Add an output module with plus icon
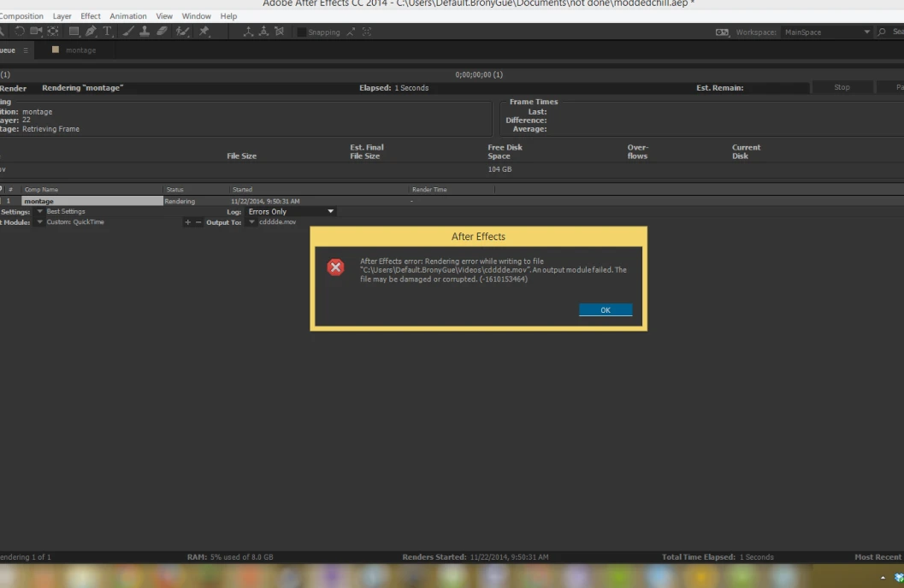The image size is (904, 588). coord(187,222)
